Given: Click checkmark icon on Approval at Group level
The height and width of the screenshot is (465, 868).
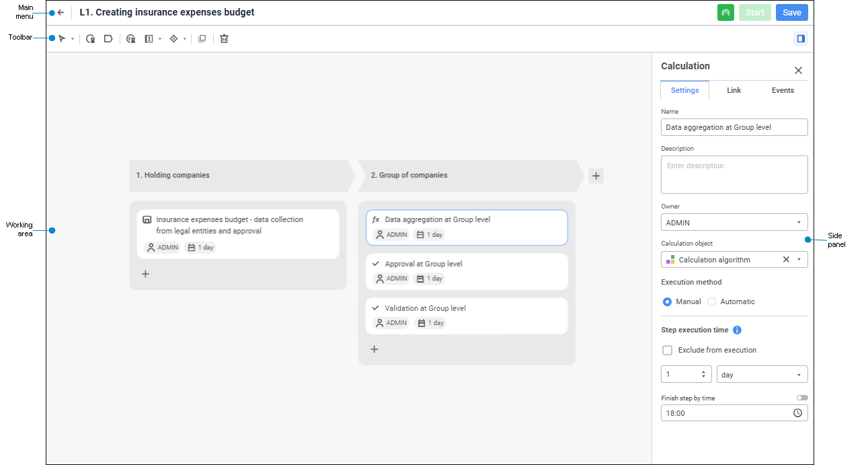Looking at the screenshot, I should point(376,264).
